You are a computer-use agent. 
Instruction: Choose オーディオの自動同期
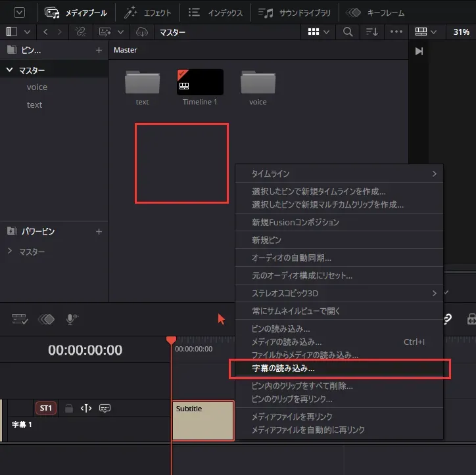(x=339, y=258)
